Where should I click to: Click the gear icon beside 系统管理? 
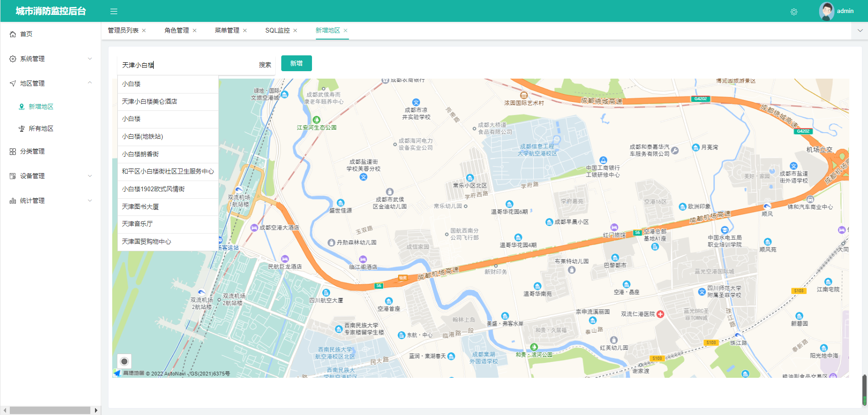(x=13, y=59)
